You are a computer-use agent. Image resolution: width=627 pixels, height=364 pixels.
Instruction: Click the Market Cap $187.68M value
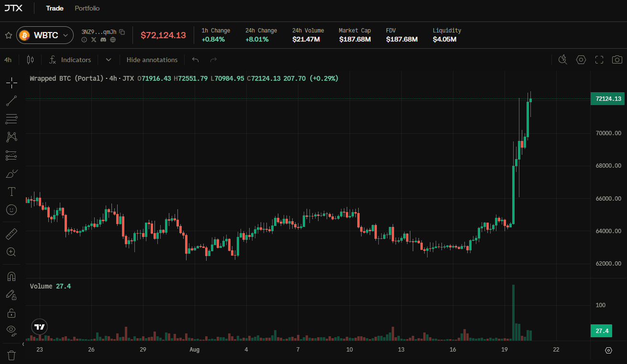click(x=355, y=39)
